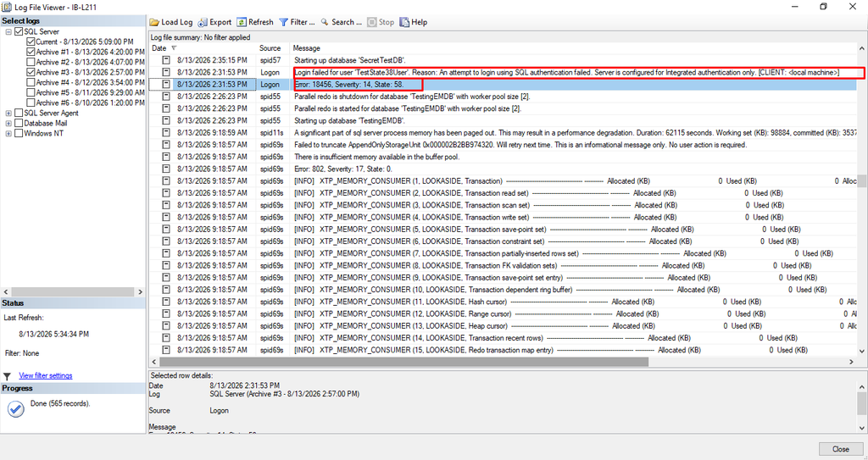Click the Help label
Screen dimensions: 868x460
pyautogui.click(x=419, y=22)
